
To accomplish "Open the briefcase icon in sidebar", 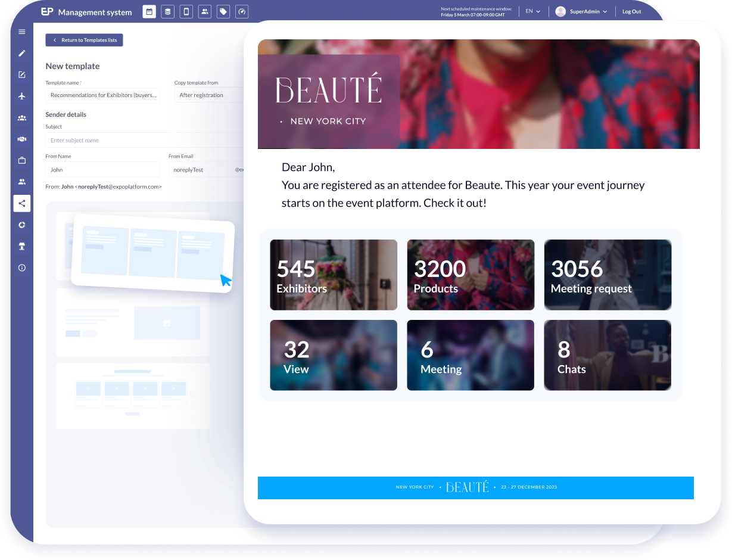I will (22, 160).
